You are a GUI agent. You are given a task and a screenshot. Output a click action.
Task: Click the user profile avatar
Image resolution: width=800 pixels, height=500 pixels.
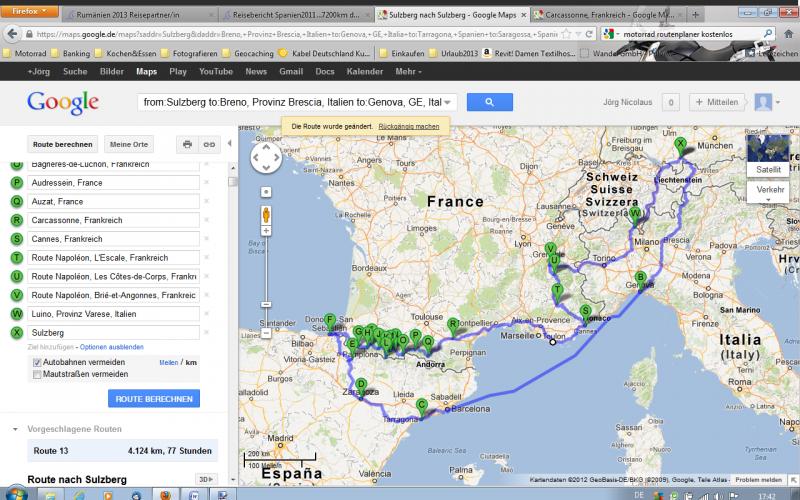[x=763, y=102]
